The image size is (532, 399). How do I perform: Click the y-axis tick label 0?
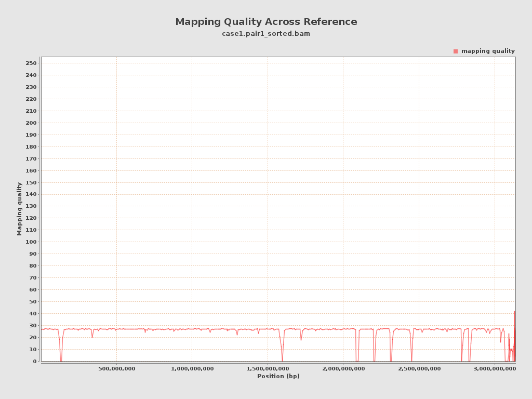click(35, 362)
